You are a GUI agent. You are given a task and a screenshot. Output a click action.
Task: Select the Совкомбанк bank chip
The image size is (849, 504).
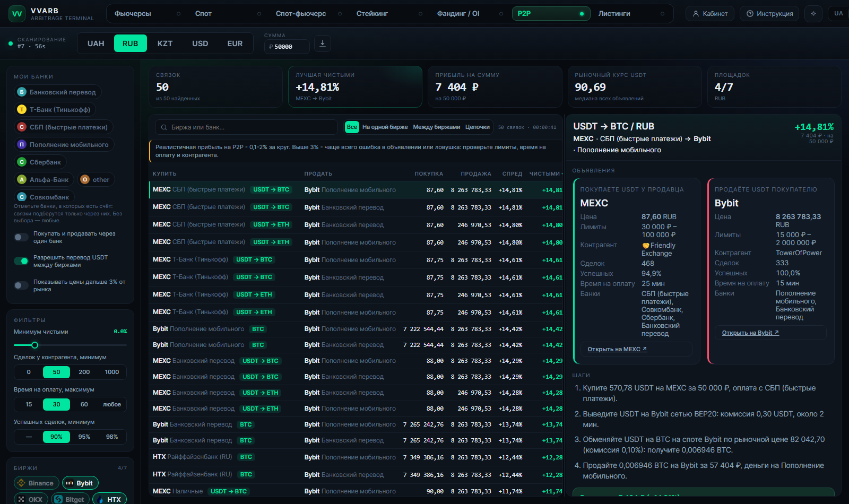[44, 197]
